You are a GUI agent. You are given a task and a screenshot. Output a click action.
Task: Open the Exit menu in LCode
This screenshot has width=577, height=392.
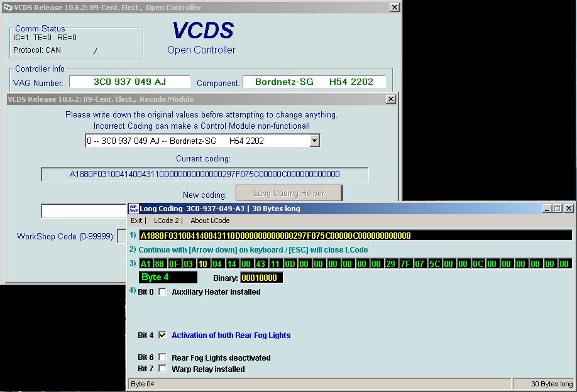[x=136, y=220]
